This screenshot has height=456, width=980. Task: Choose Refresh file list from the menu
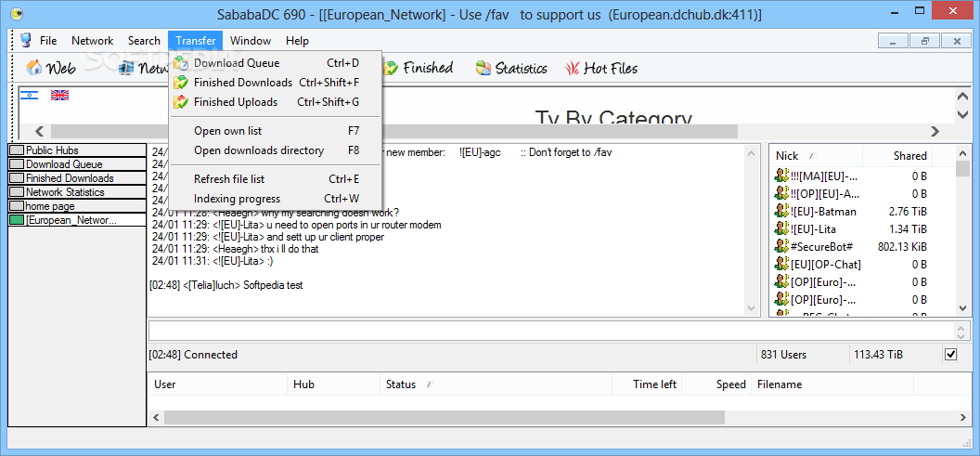276,179
